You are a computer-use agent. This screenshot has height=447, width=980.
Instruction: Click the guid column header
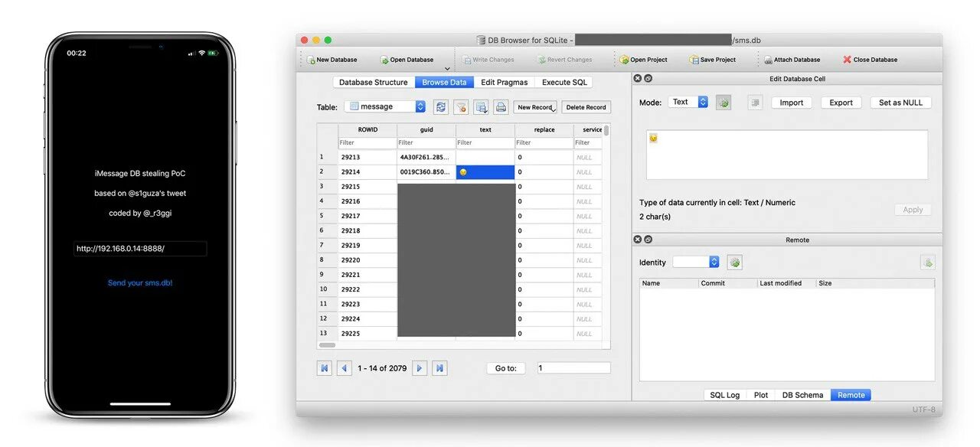[426, 129]
